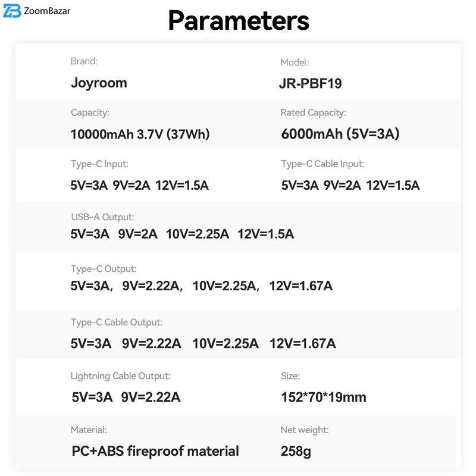Click the USB-A Output voltage values
The image size is (476, 476).
point(182,234)
